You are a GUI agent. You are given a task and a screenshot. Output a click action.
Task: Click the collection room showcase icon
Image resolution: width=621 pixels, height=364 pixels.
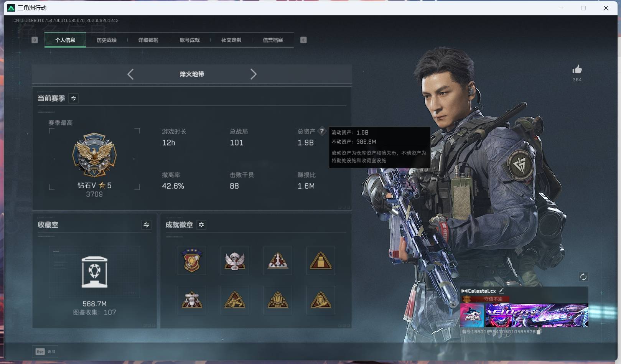[x=94, y=272]
